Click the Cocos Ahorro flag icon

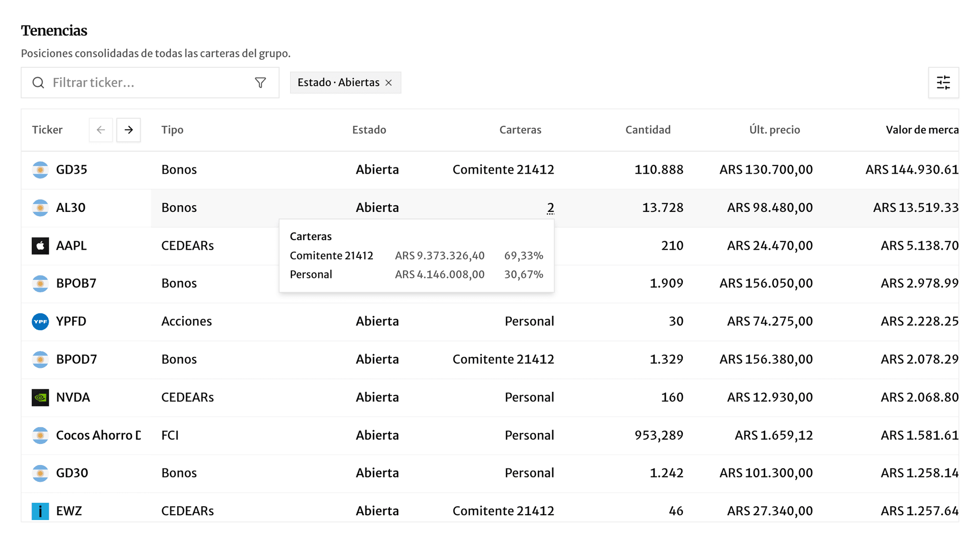tap(40, 435)
